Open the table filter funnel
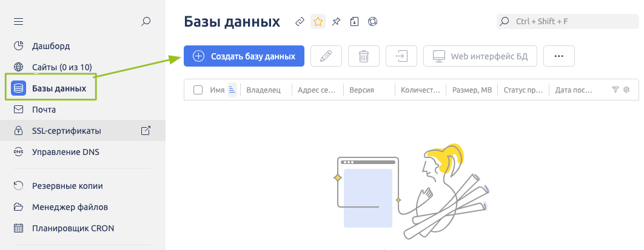 [x=615, y=90]
